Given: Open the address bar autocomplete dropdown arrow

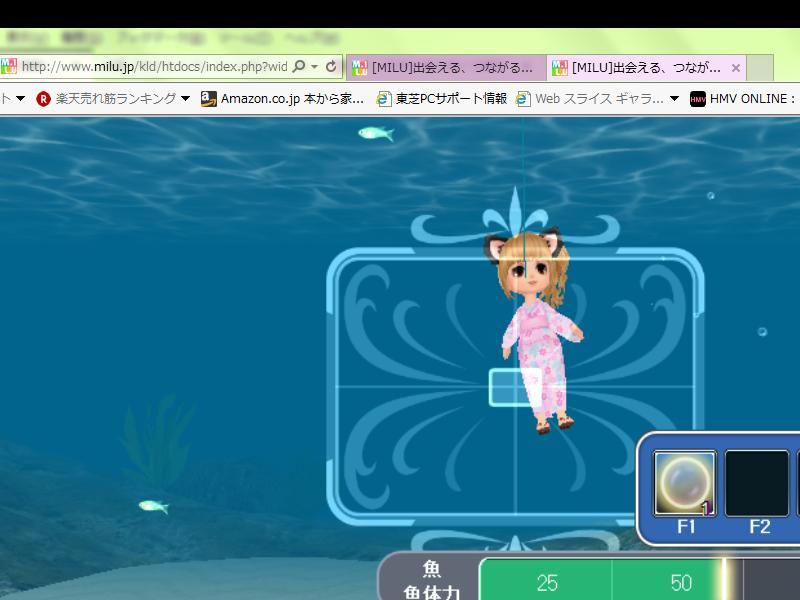Looking at the screenshot, I should click(x=314, y=67).
